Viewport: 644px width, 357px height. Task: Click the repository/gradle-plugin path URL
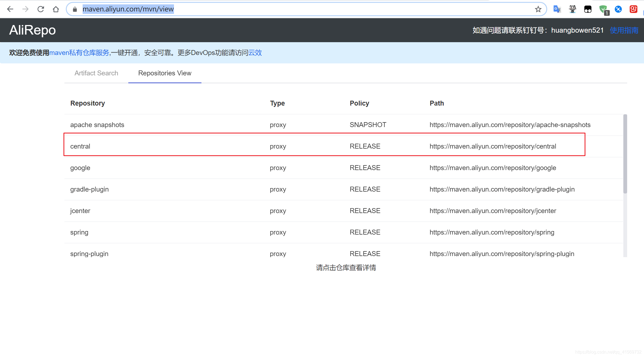[x=502, y=189]
